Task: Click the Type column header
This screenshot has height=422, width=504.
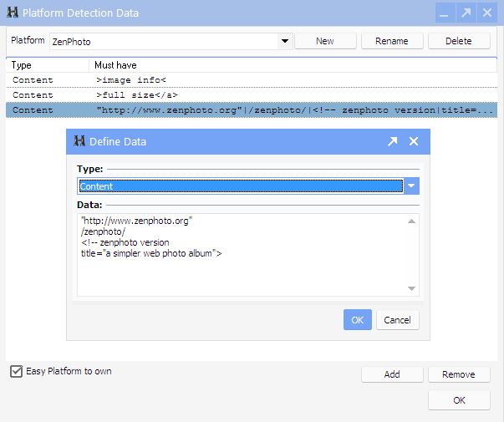Action: (47, 65)
